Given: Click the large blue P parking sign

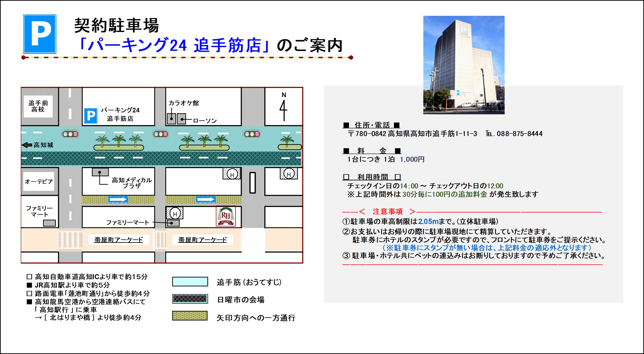Looking at the screenshot, I should [x=40, y=34].
